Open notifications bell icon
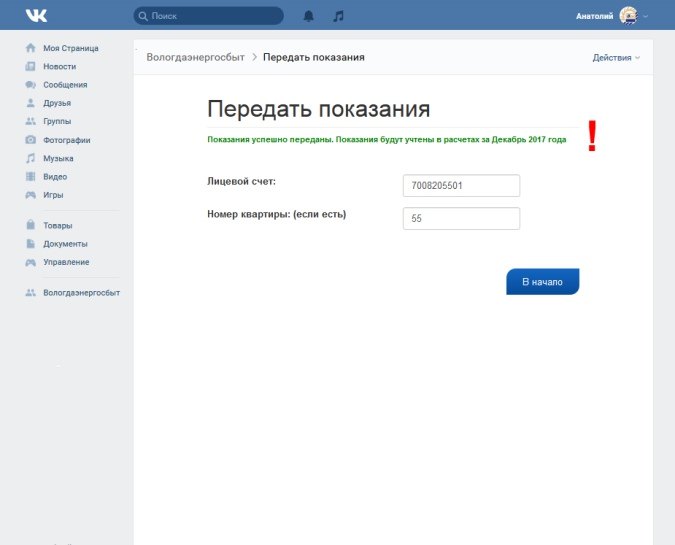675x545 pixels. coord(309,16)
